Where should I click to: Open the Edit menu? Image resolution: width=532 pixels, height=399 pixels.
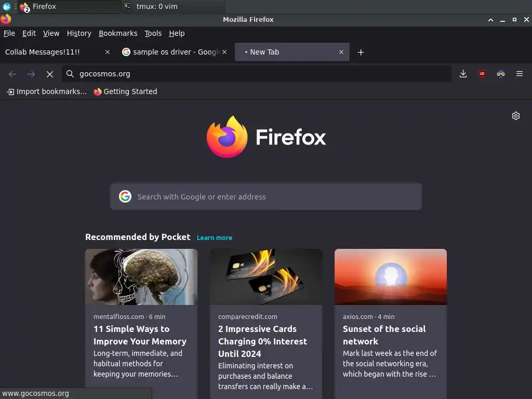29,33
